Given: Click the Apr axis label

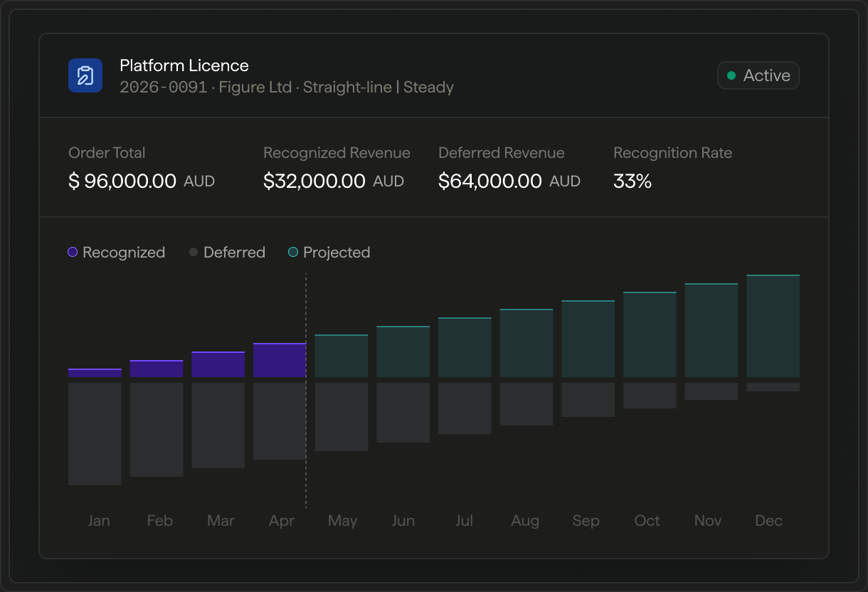Looking at the screenshot, I should point(282,521).
